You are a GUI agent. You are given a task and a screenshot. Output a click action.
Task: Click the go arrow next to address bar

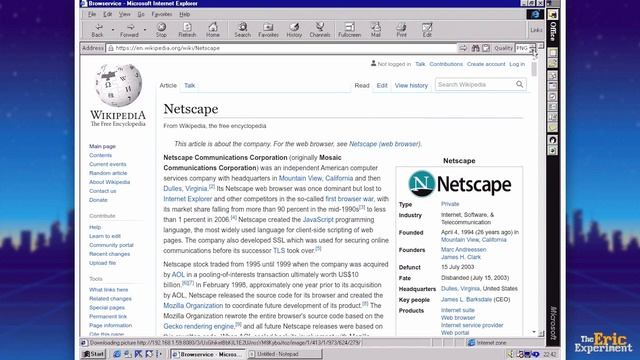coord(463,48)
